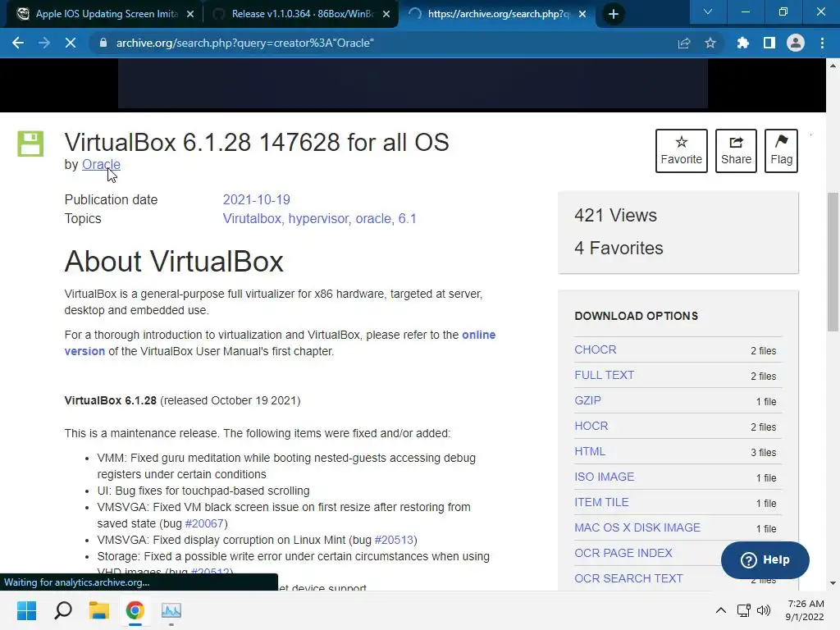Screen dimensions: 840x630
Task: Close the Apple IOS Updating Screen tab
Action: click(190, 14)
